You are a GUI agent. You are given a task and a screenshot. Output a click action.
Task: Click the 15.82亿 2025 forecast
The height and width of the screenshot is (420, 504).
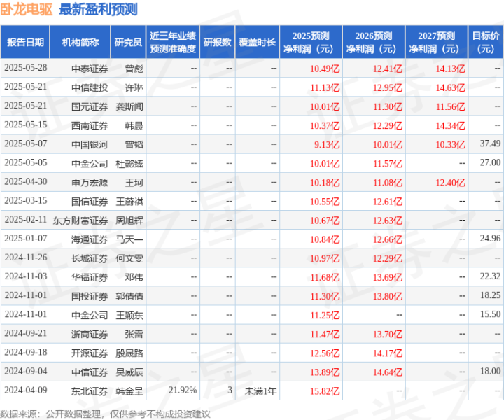point(325,391)
